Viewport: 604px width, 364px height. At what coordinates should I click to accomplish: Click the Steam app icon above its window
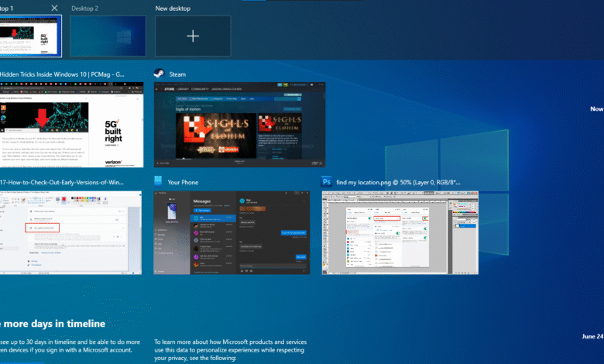point(159,74)
